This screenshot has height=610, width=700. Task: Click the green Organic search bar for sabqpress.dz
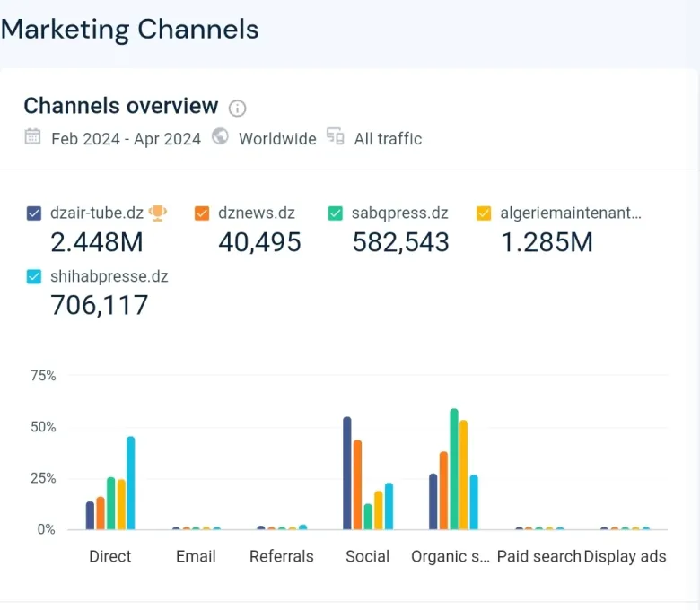point(454,468)
